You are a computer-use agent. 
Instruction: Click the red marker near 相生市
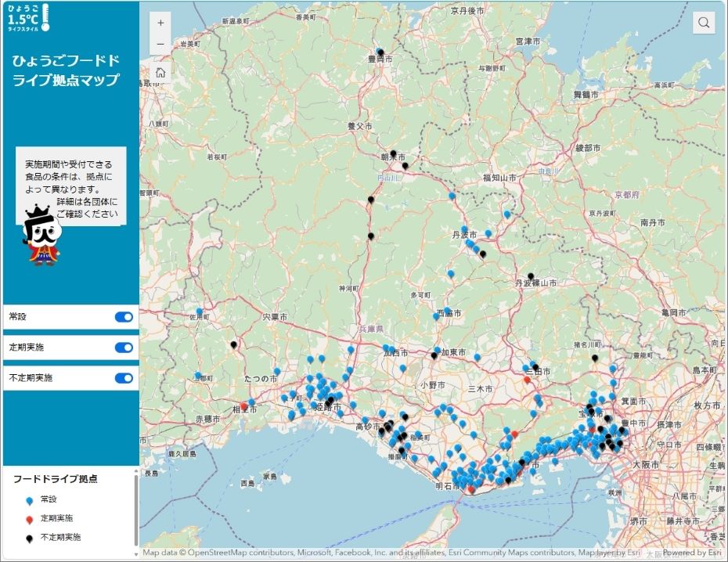pos(245,407)
